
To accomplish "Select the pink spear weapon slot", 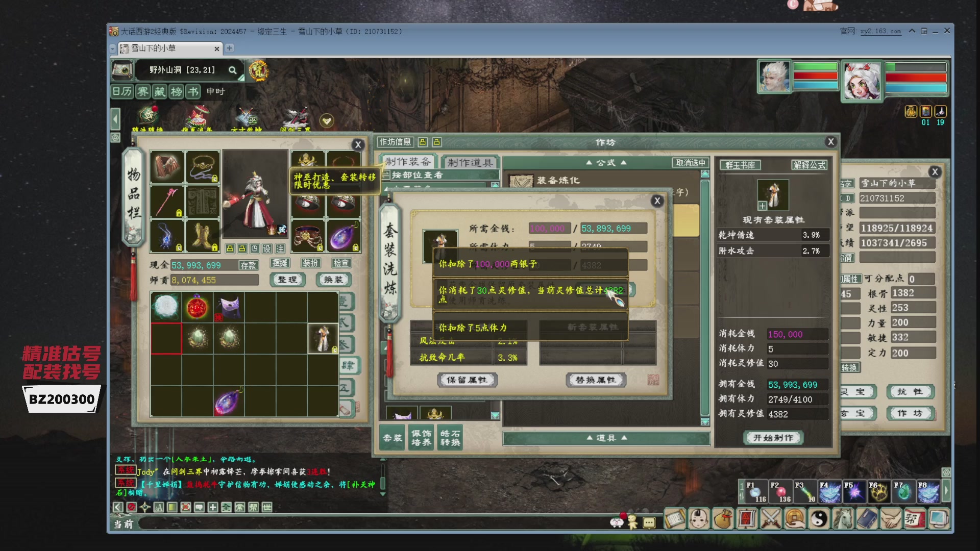I will pos(167,201).
